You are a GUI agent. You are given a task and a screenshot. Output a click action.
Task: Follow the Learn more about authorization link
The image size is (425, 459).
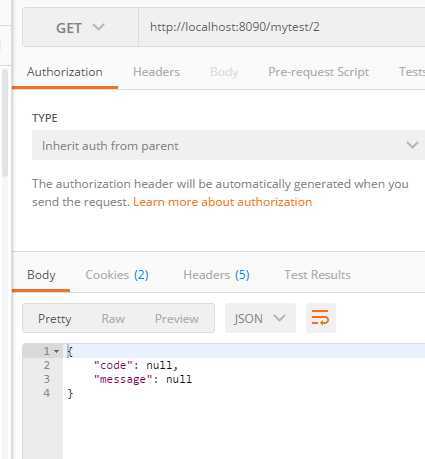click(x=222, y=202)
